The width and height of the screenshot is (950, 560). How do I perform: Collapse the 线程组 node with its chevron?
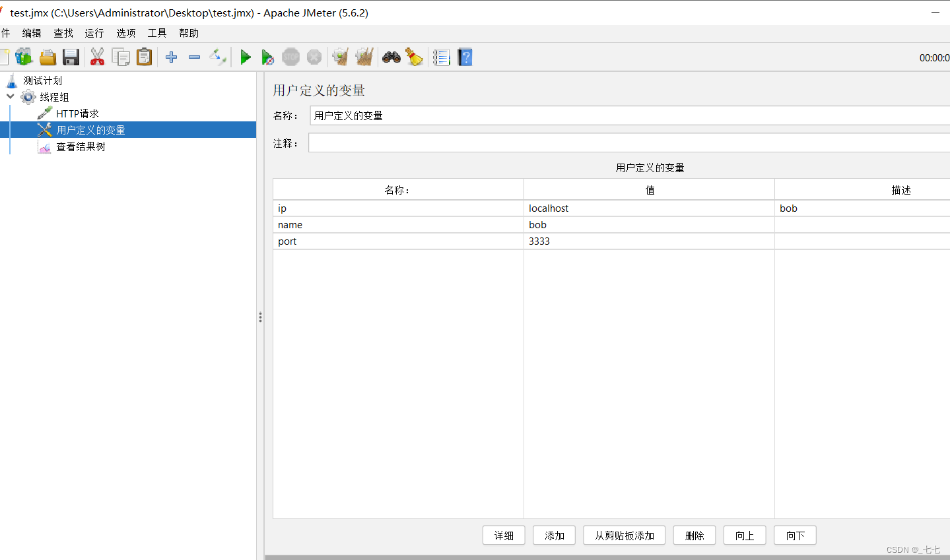click(x=11, y=96)
